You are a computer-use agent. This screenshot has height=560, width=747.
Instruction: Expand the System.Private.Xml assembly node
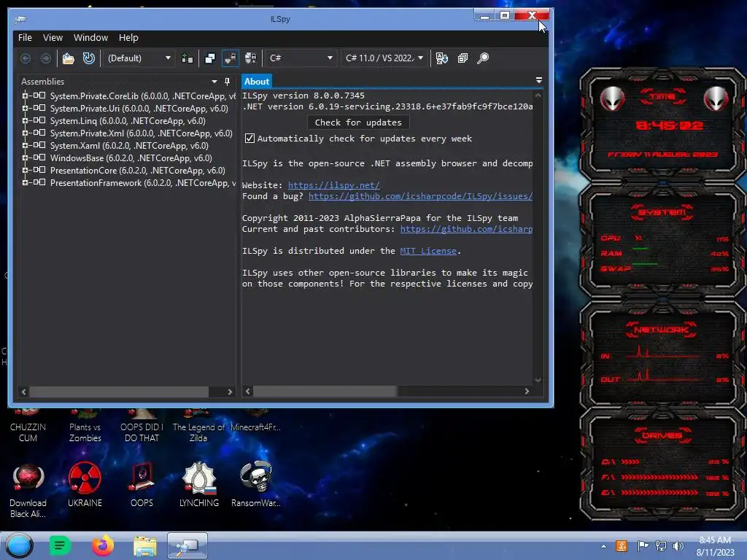pyautogui.click(x=25, y=133)
